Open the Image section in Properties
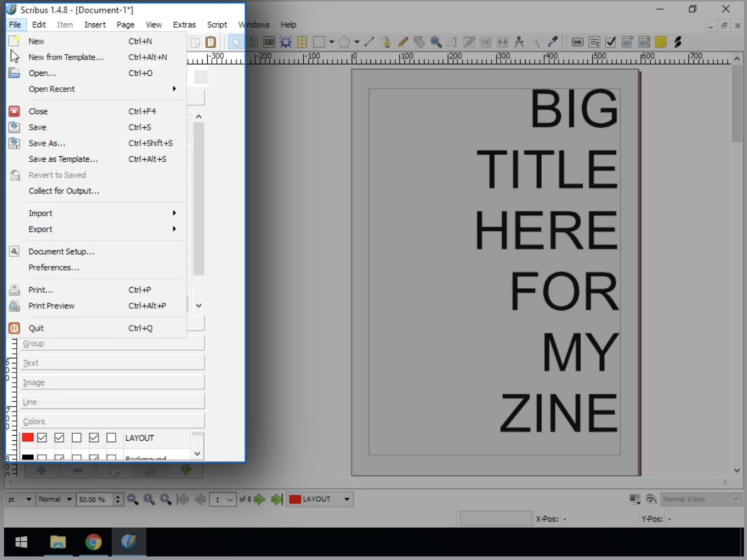The width and height of the screenshot is (747, 560). [x=113, y=383]
